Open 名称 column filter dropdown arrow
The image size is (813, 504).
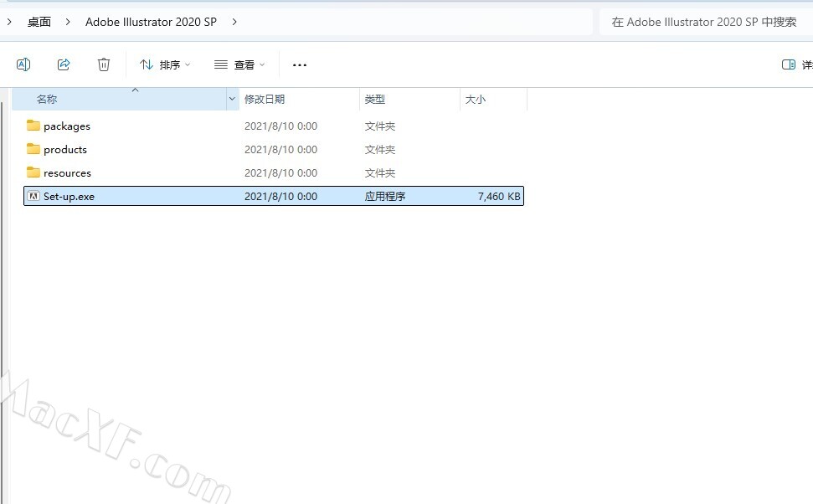coord(232,99)
